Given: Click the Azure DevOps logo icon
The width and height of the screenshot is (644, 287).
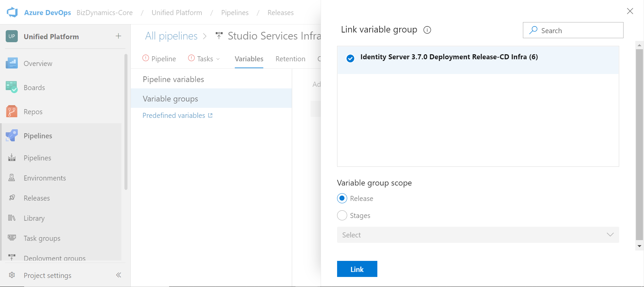Looking at the screenshot, I should pos(12,12).
